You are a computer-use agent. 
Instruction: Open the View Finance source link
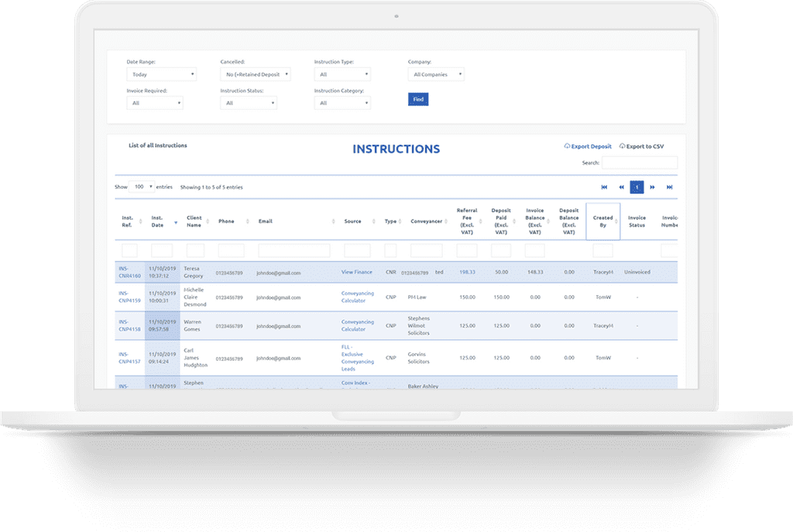coord(356,272)
